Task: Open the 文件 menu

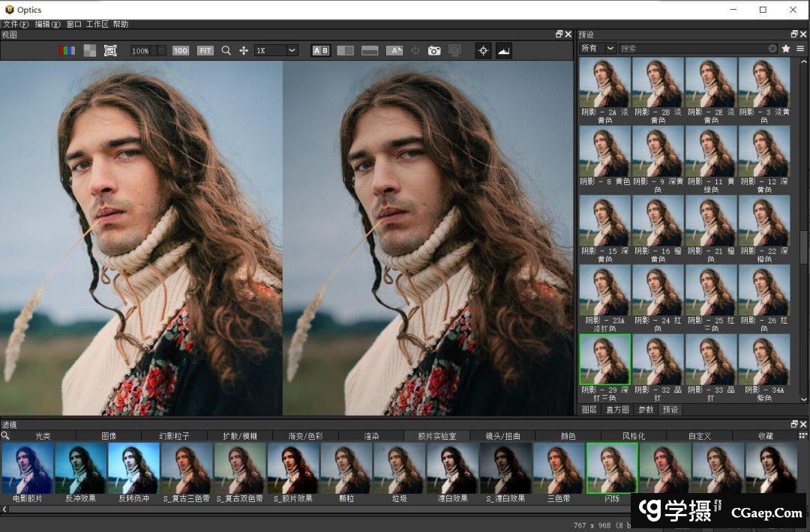Action: pyautogui.click(x=16, y=24)
